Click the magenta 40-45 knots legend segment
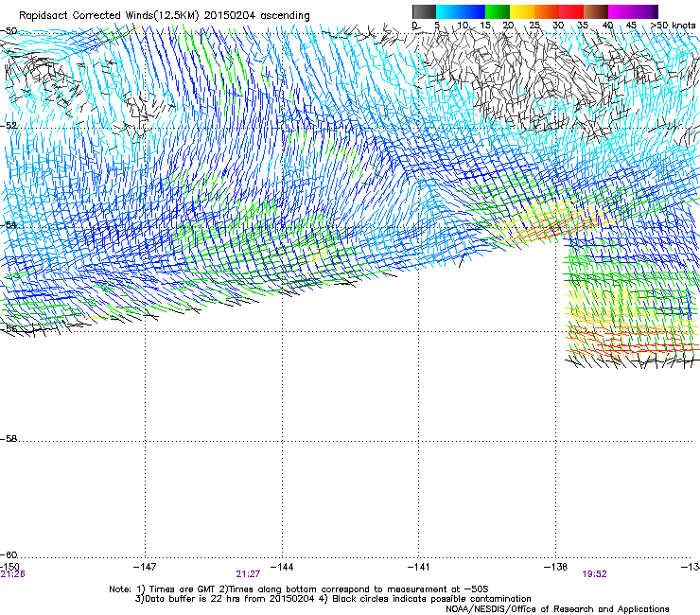This screenshot has width=700, height=615. tap(621, 11)
